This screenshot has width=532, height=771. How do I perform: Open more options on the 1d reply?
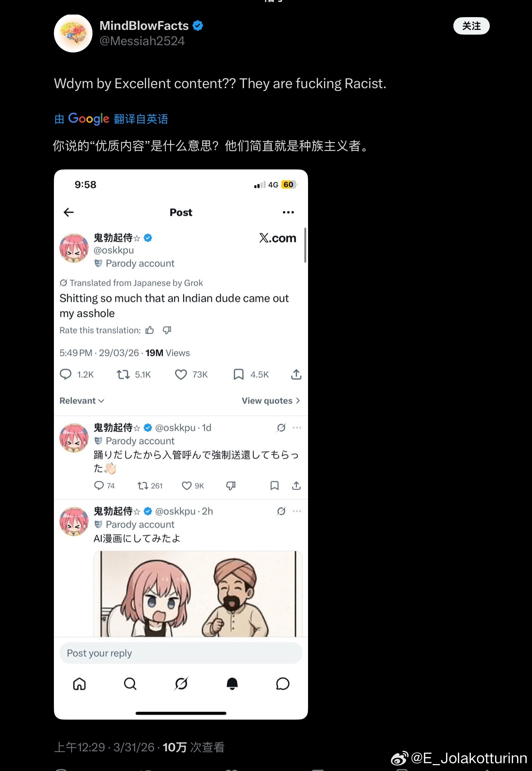[297, 428]
